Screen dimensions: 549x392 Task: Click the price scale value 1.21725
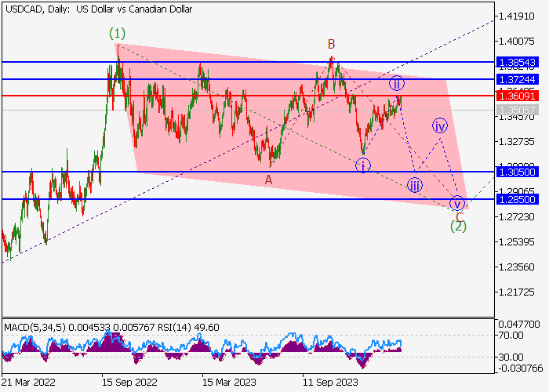click(x=517, y=292)
